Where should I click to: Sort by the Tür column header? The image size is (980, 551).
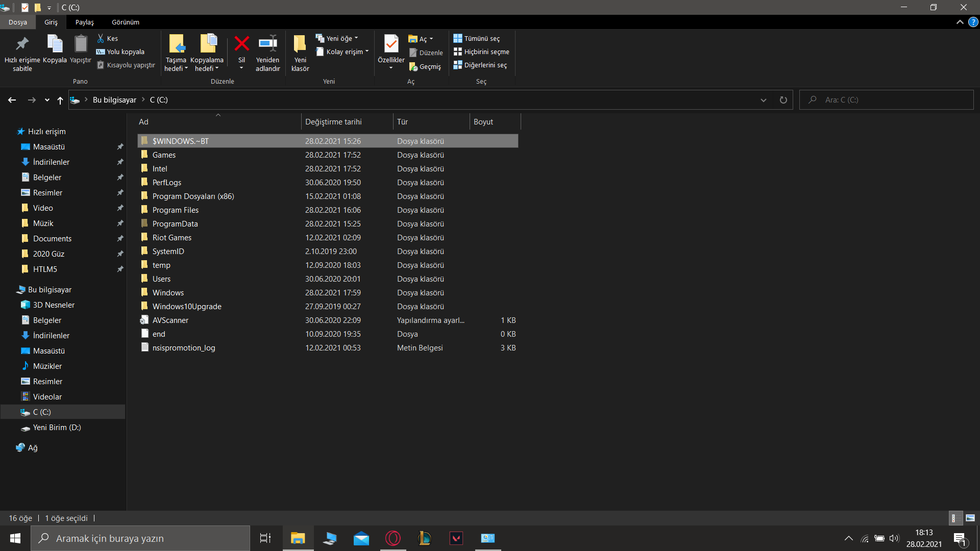click(x=431, y=121)
